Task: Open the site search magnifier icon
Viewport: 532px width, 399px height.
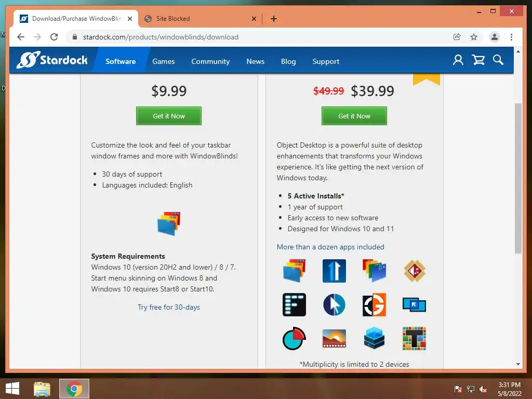Action: (498, 60)
